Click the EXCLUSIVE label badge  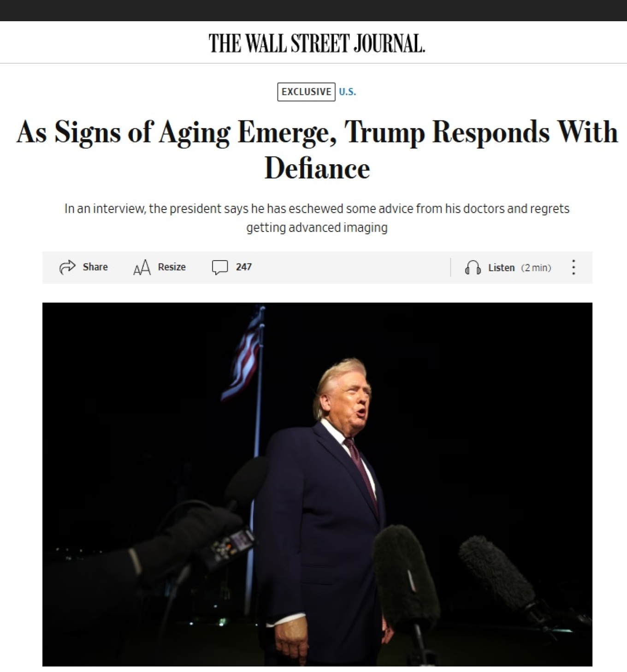[306, 92]
